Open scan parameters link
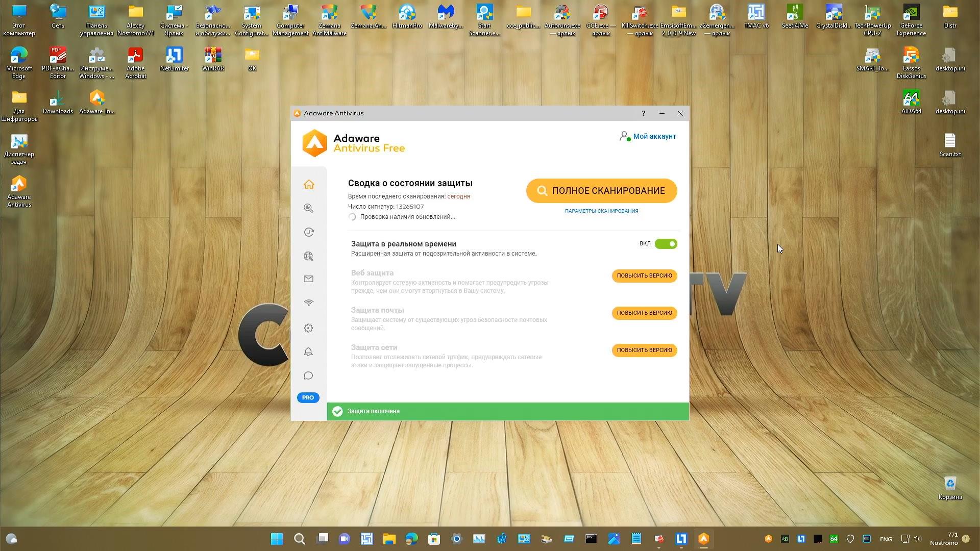This screenshot has width=980, height=551. [x=601, y=211]
